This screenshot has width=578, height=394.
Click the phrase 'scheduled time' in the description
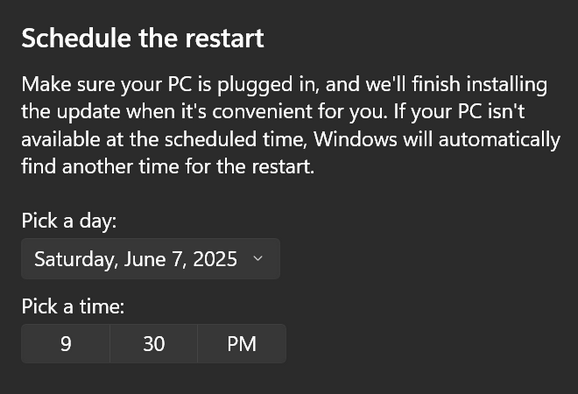[x=236, y=139]
